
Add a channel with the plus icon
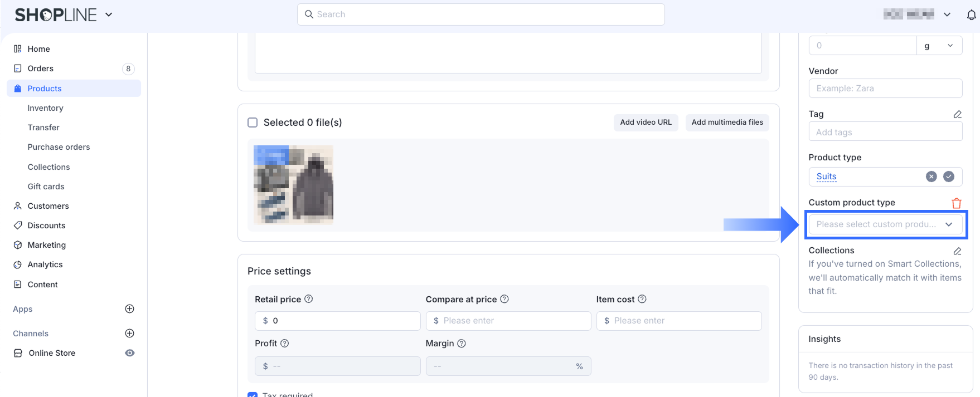click(x=129, y=334)
